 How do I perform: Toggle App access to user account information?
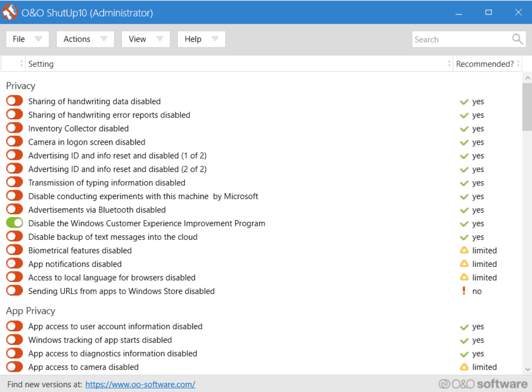[14, 326]
